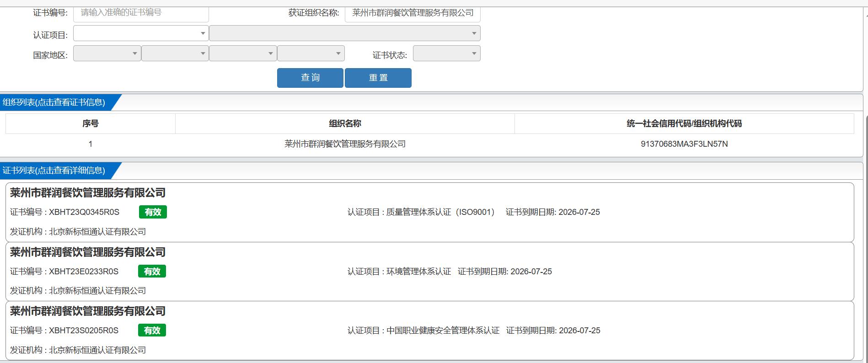Open the wide second 认证项目 dropdown
868x363 pixels.
345,33
